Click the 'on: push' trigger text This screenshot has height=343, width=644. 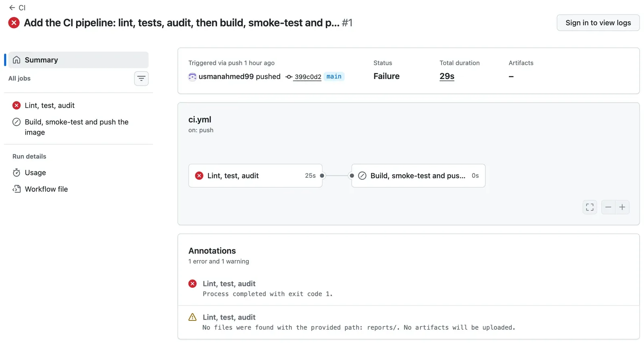tap(201, 130)
